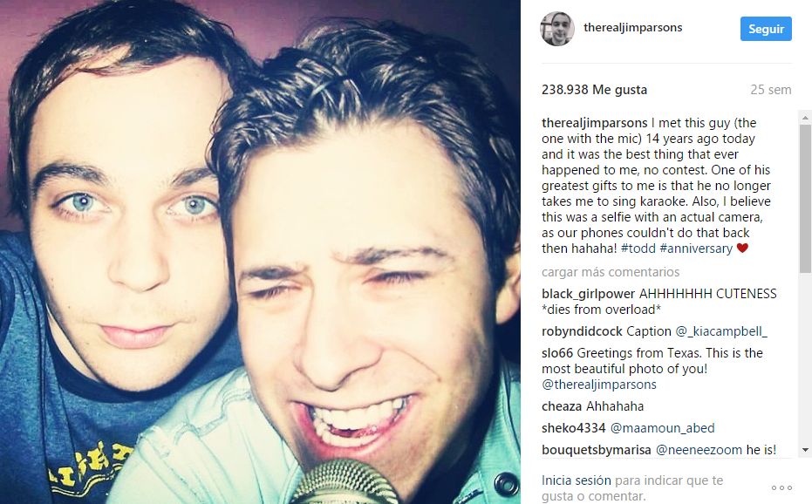Open the @neeneezoom mention
Image resolution: width=812 pixels, height=504 pixels.
coord(699,450)
